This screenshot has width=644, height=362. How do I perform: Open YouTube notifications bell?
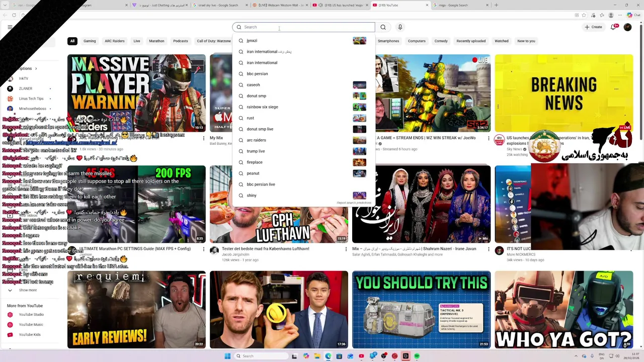(613, 27)
